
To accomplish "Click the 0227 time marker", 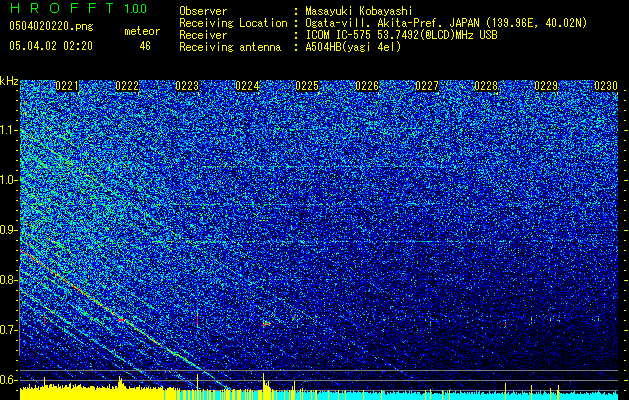I will click(427, 86).
